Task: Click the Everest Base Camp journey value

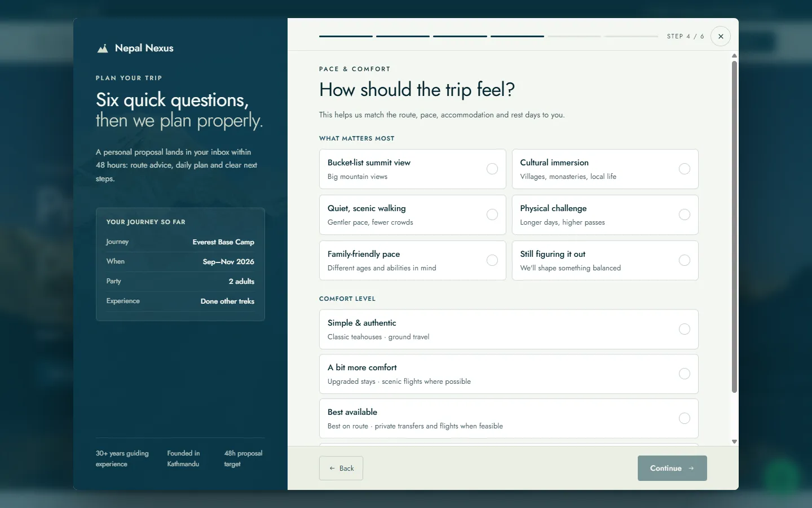Action: (223, 242)
